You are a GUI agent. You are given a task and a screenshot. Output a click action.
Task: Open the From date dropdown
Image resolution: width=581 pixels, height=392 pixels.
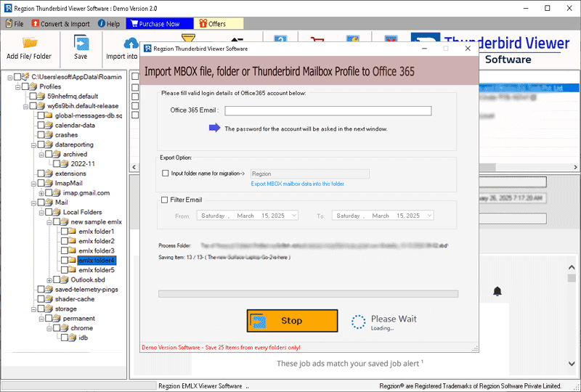[294, 216]
